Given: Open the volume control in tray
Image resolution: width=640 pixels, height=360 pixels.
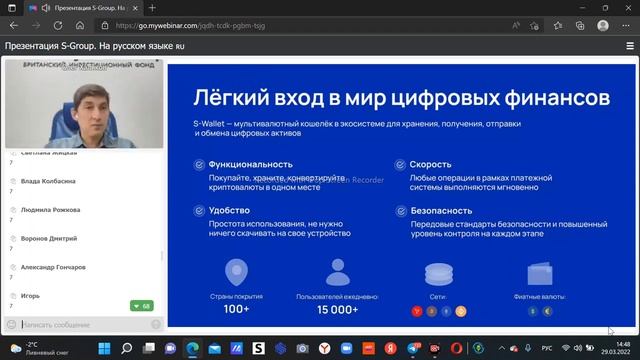Looking at the screenshot, I should [x=578, y=349].
